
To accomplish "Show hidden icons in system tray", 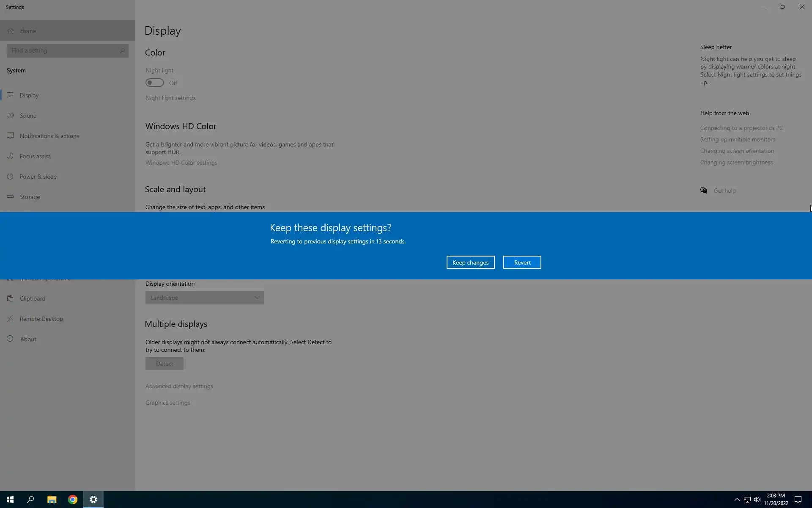I will pyautogui.click(x=737, y=500).
